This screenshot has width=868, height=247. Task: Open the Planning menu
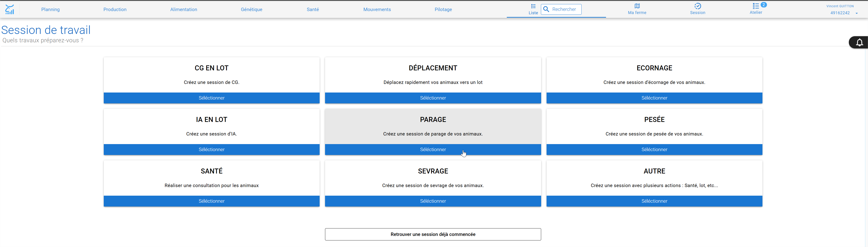click(x=51, y=9)
